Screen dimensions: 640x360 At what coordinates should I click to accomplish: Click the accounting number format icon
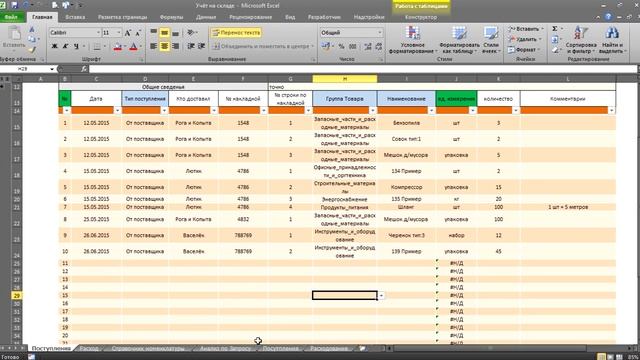tap(326, 47)
